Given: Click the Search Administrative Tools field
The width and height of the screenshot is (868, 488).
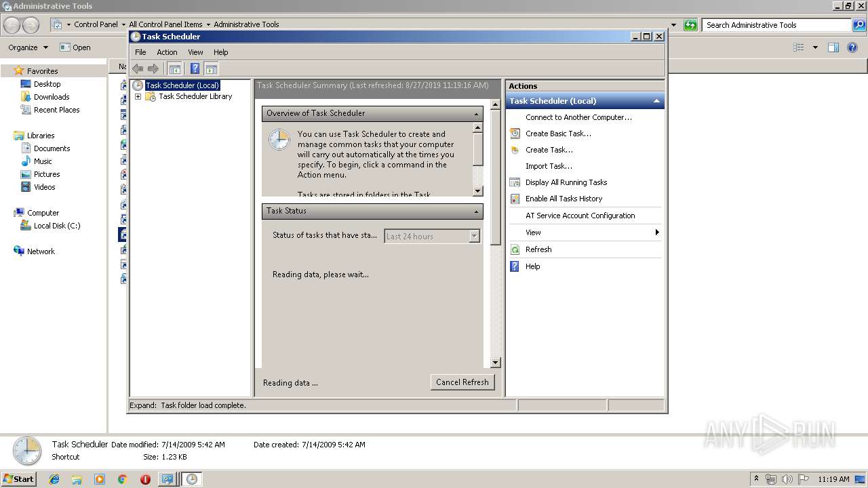Looking at the screenshot, I should [x=777, y=25].
